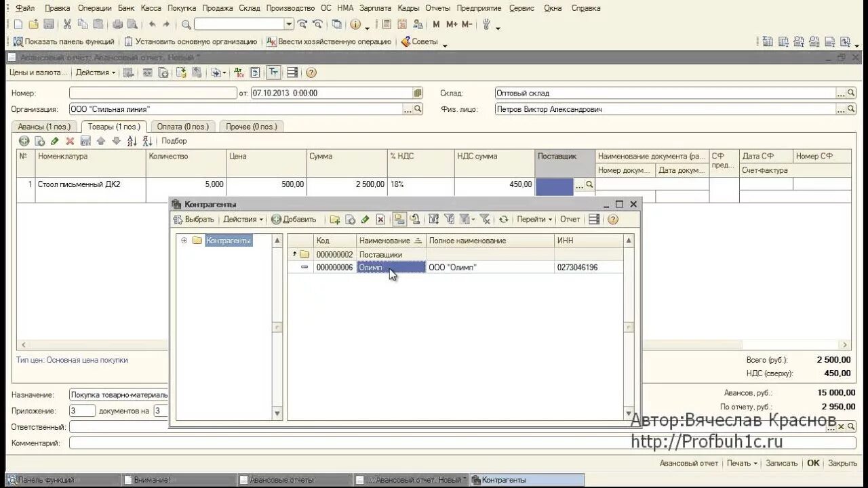
Task: Click Записать button at bottom
Action: (781, 464)
